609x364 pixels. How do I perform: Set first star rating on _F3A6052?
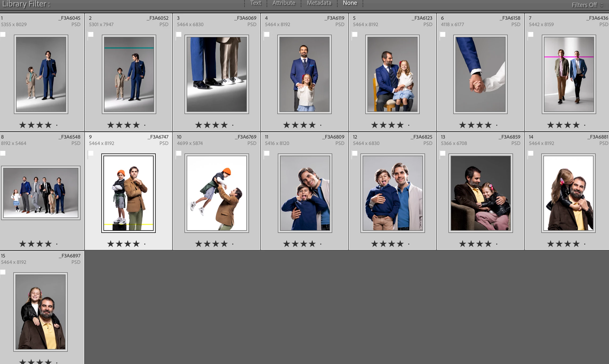pos(111,125)
